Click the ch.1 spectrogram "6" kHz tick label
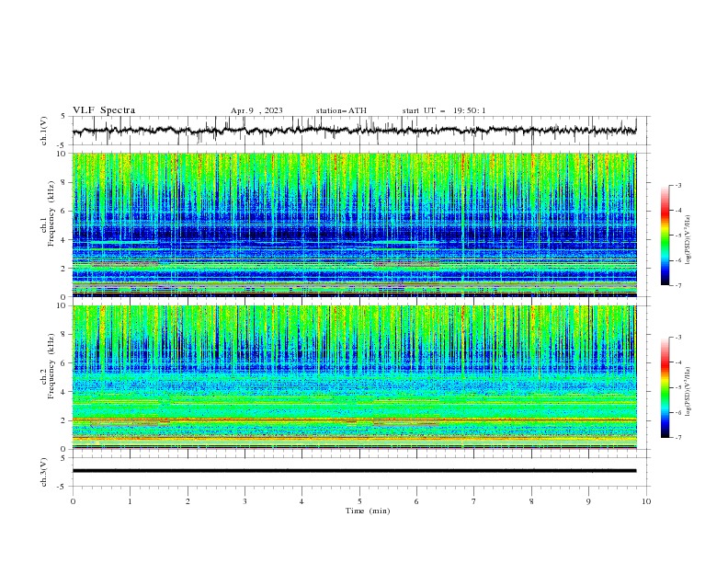The image size is (728, 563). pos(64,212)
